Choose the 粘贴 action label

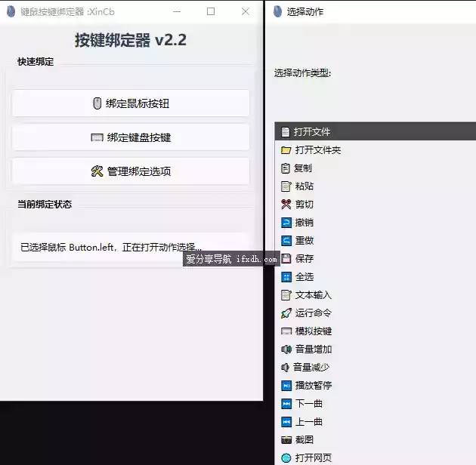pyautogui.click(x=304, y=186)
